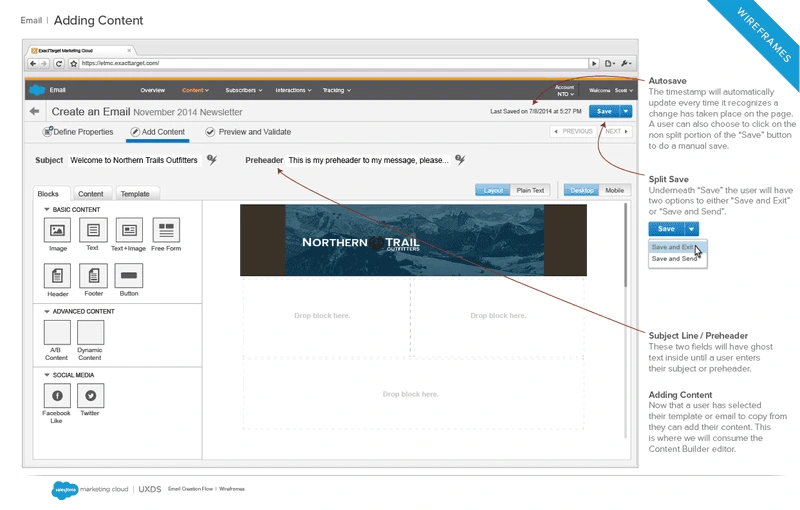Image resolution: width=800 pixels, height=510 pixels.
Task: Open the Overview menu item
Action: click(153, 90)
